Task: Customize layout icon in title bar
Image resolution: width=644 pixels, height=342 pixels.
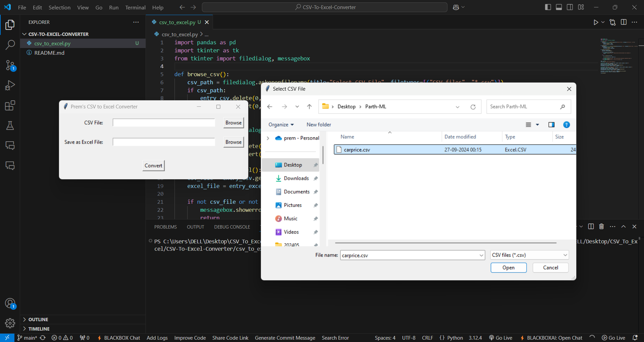Action: 581,7
